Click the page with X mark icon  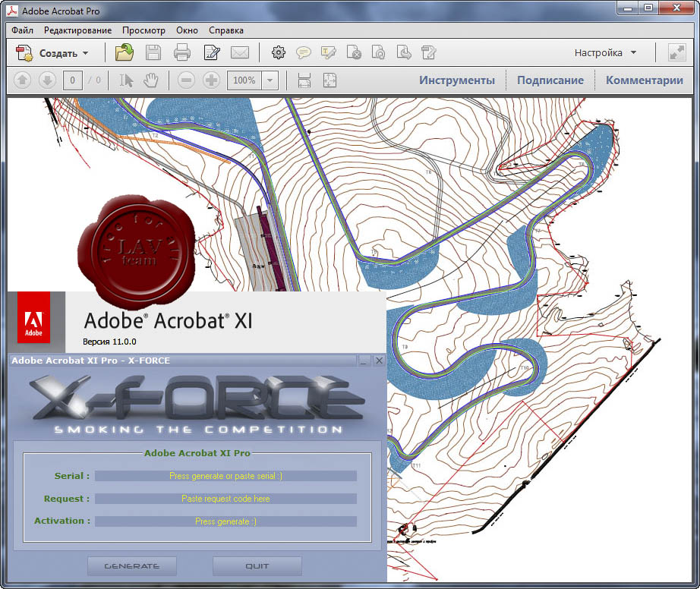click(x=354, y=52)
